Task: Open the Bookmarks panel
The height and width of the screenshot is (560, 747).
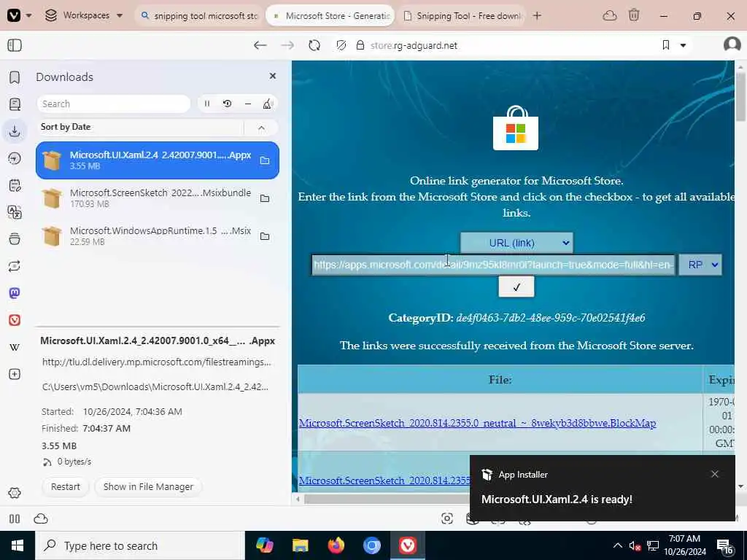Action: pyautogui.click(x=15, y=77)
